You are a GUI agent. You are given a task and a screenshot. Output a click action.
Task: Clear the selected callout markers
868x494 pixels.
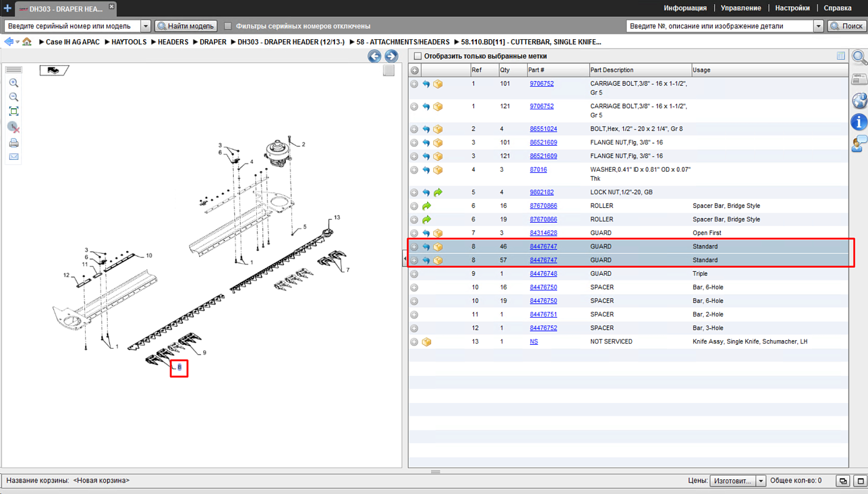(14, 127)
